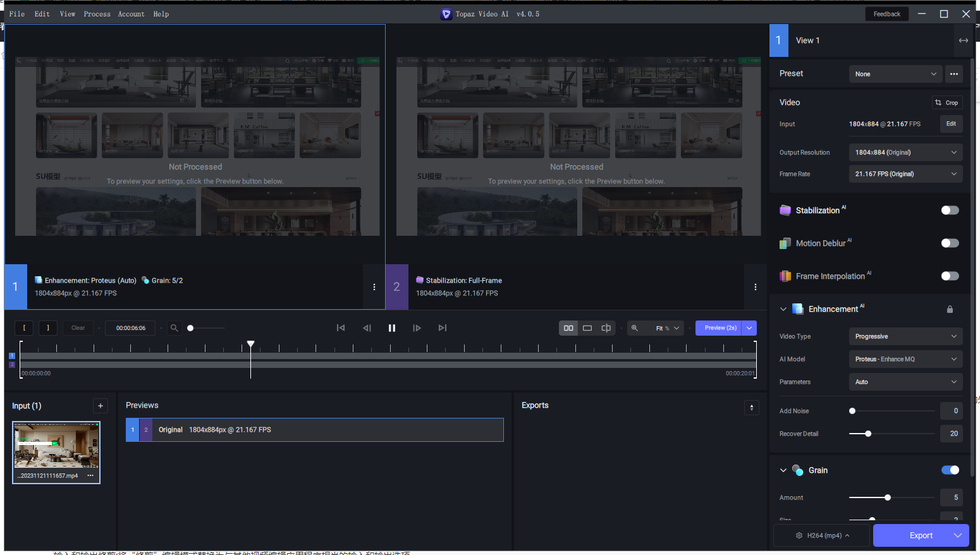Open the Edit menu
Image resolution: width=980 pixels, height=555 pixels.
coord(42,14)
